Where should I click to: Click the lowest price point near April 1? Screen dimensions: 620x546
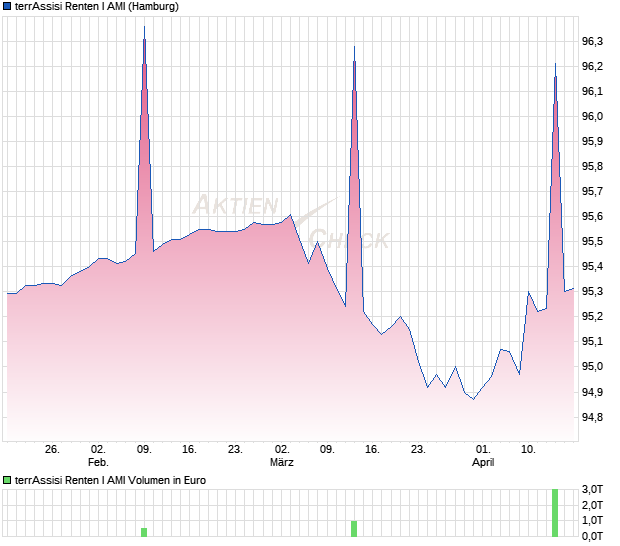pyautogui.click(x=474, y=399)
